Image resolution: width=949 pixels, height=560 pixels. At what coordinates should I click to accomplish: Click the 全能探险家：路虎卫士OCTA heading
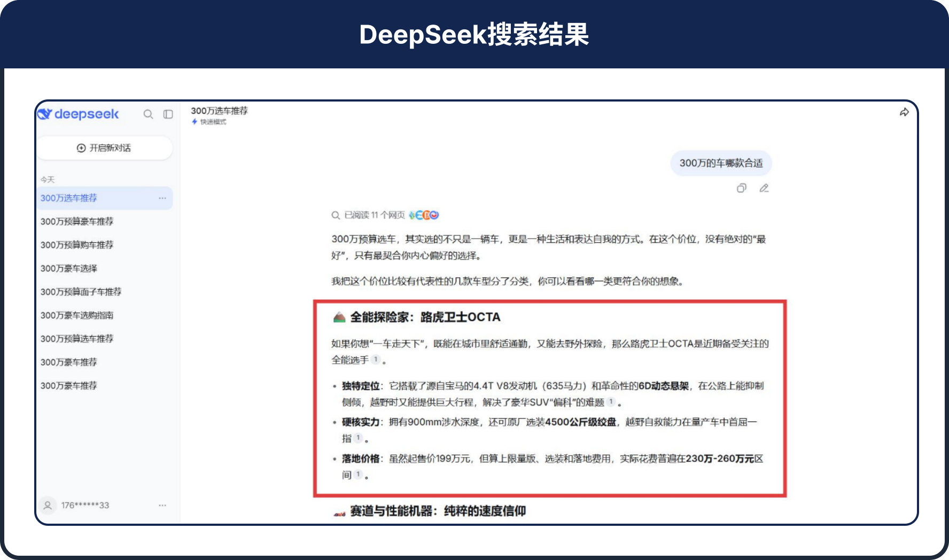click(x=425, y=317)
